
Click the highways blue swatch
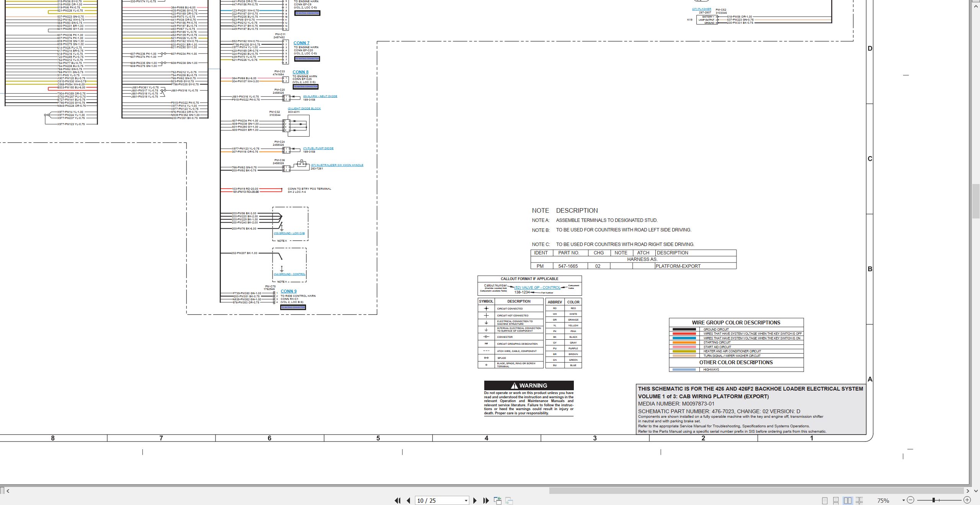[x=684, y=370]
